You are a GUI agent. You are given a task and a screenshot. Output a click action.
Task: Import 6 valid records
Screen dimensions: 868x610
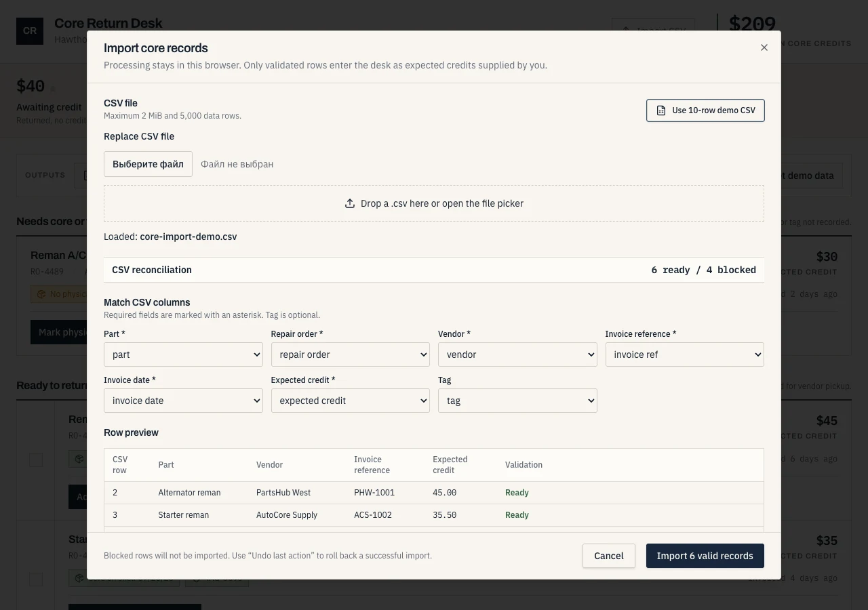coord(705,556)
